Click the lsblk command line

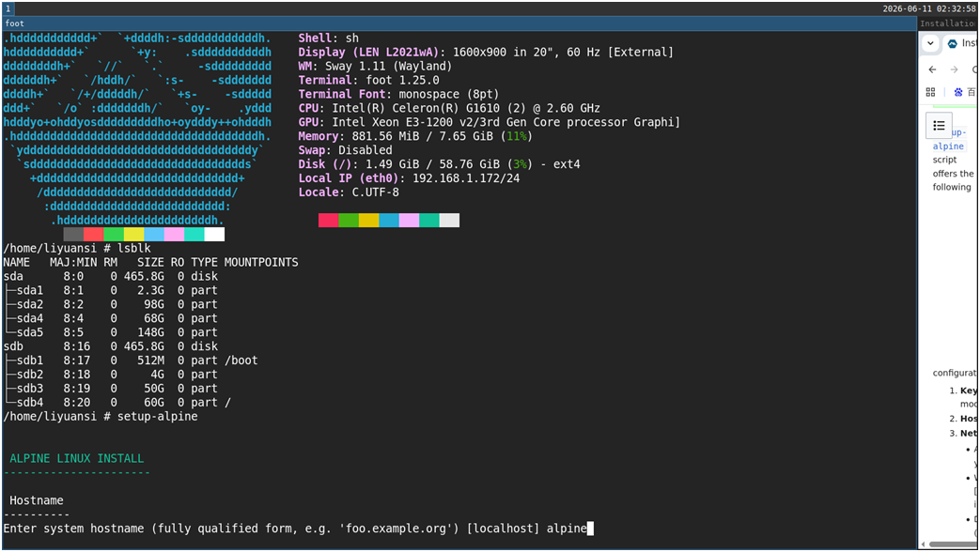[77, 249]
